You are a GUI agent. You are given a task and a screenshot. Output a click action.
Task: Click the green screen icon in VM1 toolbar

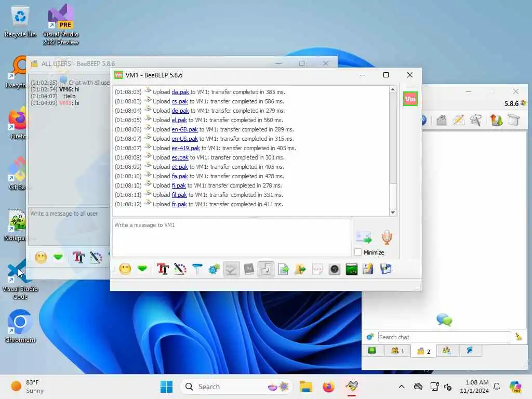pyautogui.click(x=352, y=269)
